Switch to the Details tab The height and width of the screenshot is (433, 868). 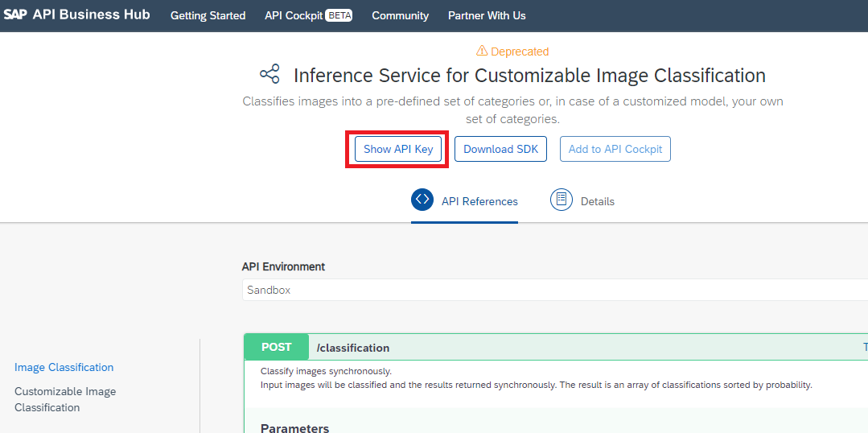582,201
